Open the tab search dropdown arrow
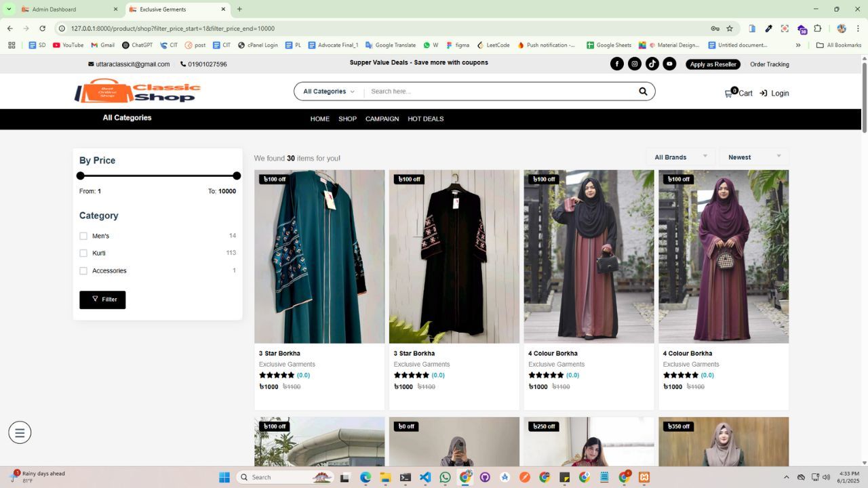 click(9, 9)
